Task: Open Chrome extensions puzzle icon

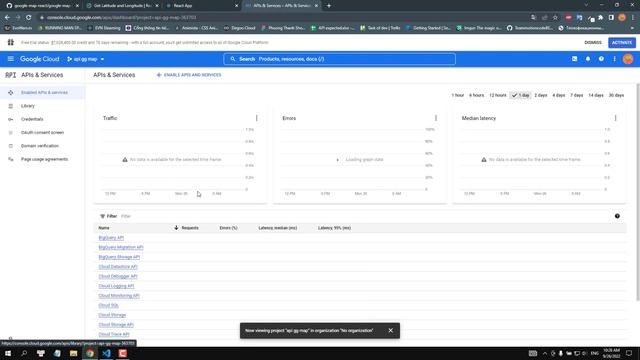Action: tap(600, 18)
